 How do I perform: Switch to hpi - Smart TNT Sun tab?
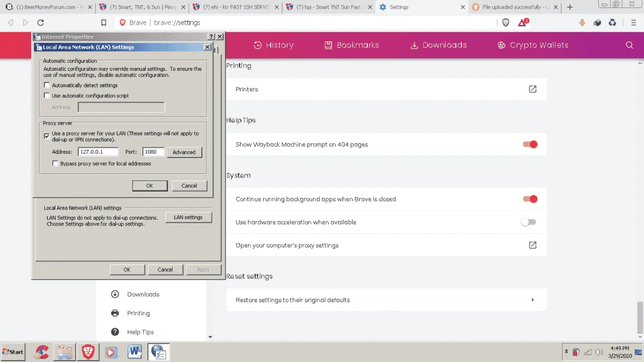tap(329, 7)
